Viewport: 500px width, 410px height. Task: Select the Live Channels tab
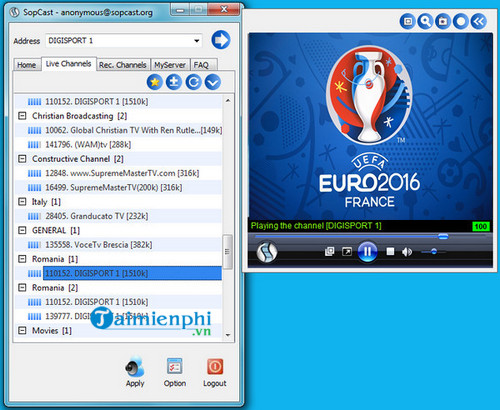tap(68, 64)
